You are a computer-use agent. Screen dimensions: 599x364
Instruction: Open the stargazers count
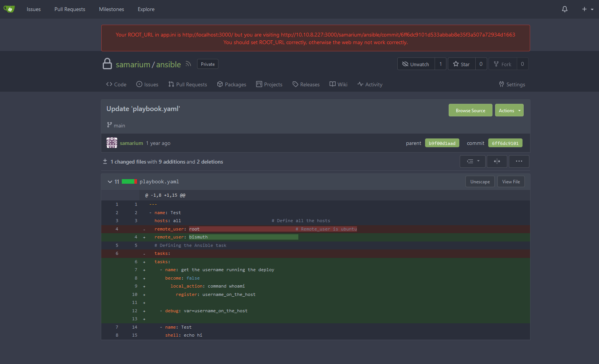click(x=481, y=64)
